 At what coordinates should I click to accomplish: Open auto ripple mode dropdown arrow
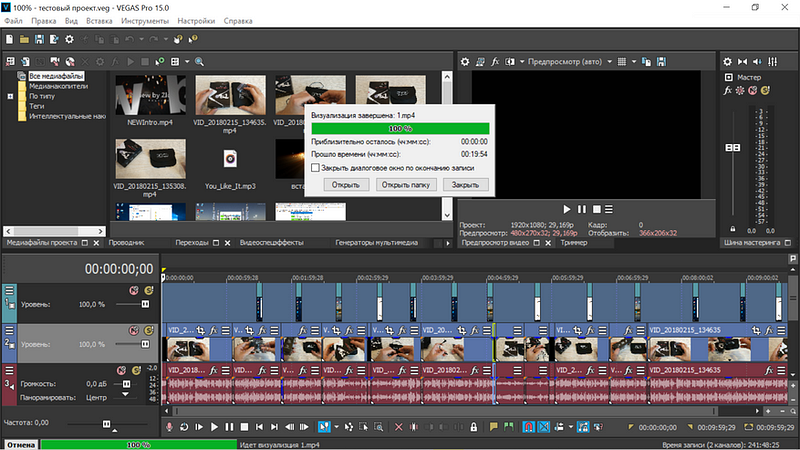[571, 427]
